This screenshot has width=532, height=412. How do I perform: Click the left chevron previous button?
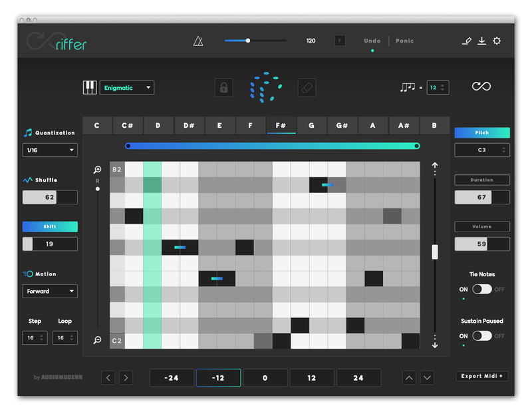(x=108, y=377)
